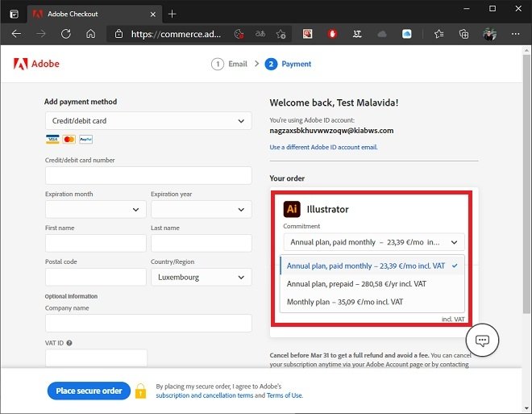Open red image-search extension icon

307,34
